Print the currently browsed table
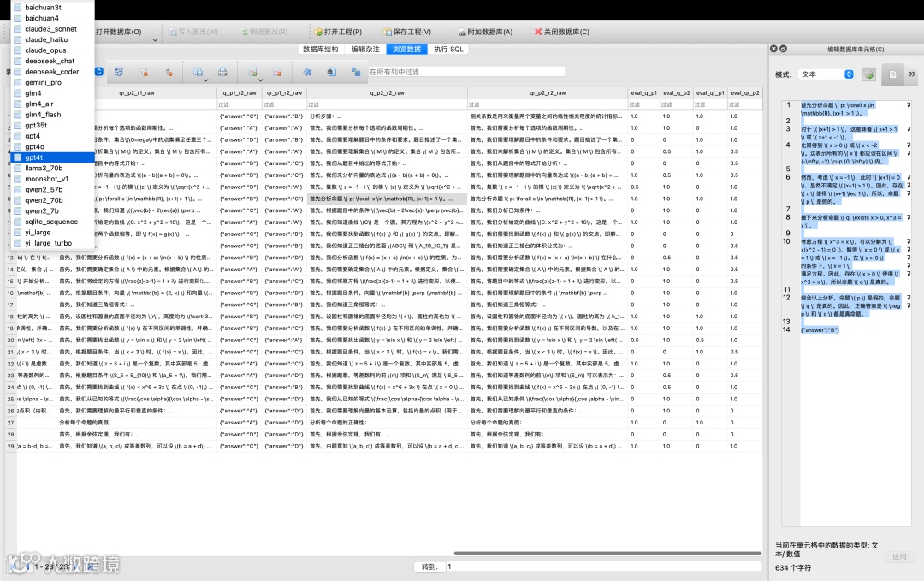 pos(222,72)
